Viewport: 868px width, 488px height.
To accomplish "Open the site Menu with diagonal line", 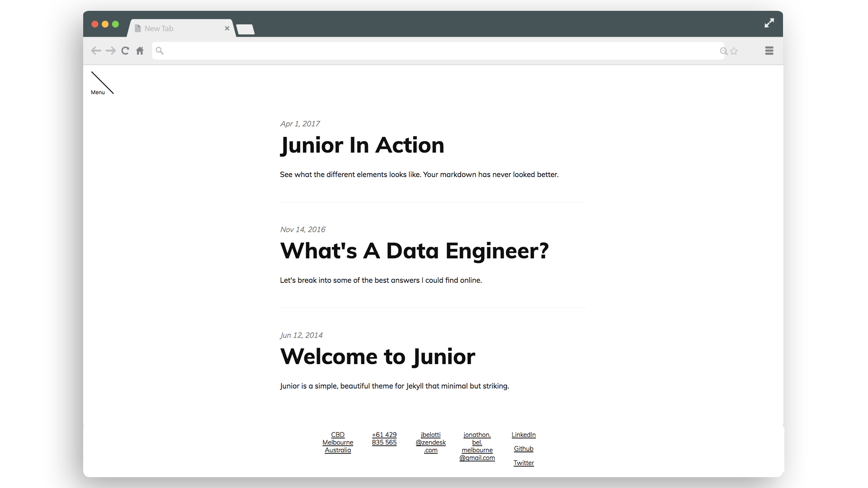I will [102, 83].
